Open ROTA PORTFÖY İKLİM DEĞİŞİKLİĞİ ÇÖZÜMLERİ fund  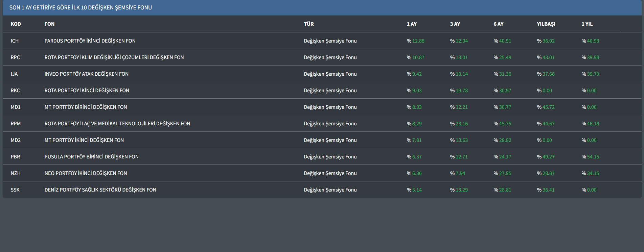(114, 57)
